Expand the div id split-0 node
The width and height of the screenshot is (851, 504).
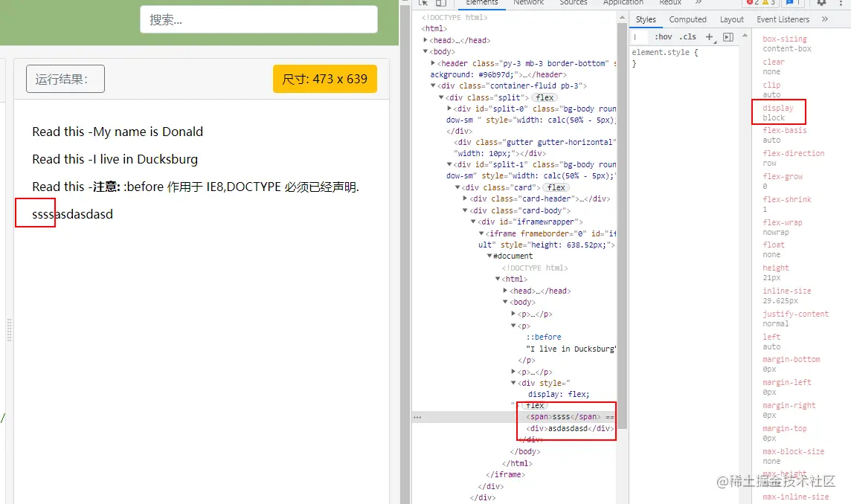(449, 109)
